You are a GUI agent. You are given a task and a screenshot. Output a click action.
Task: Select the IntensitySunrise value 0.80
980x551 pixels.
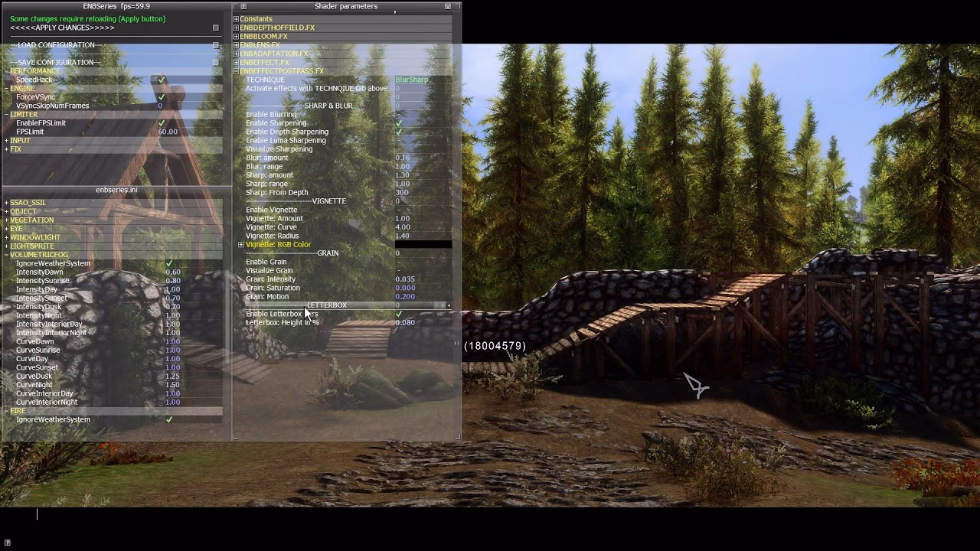(173, 281)
